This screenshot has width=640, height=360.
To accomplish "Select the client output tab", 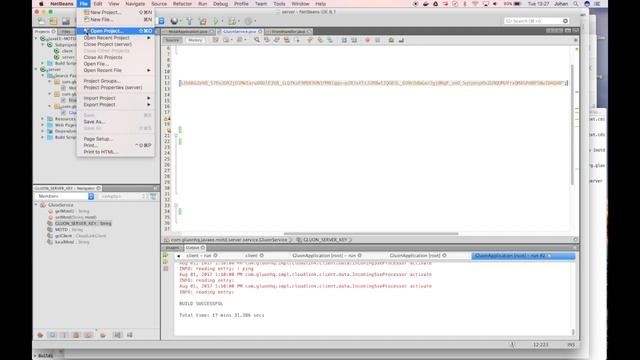I will pos(253,256).
